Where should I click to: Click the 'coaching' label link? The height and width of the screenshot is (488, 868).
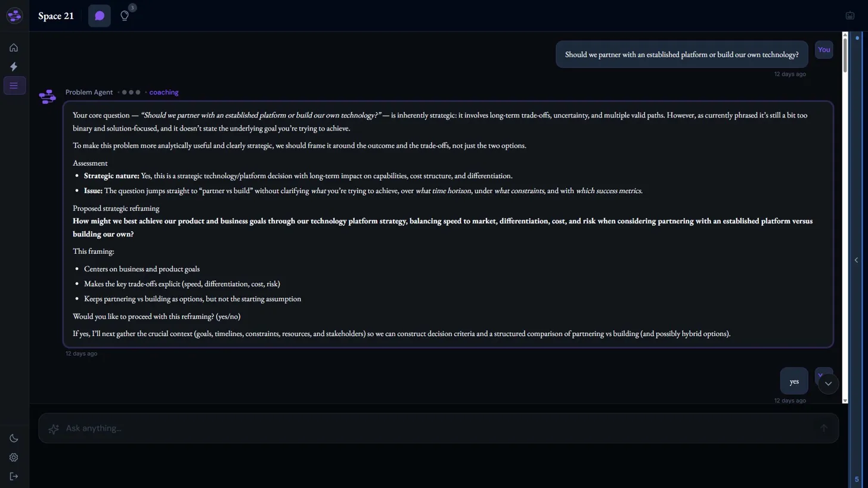pos(164,92)
